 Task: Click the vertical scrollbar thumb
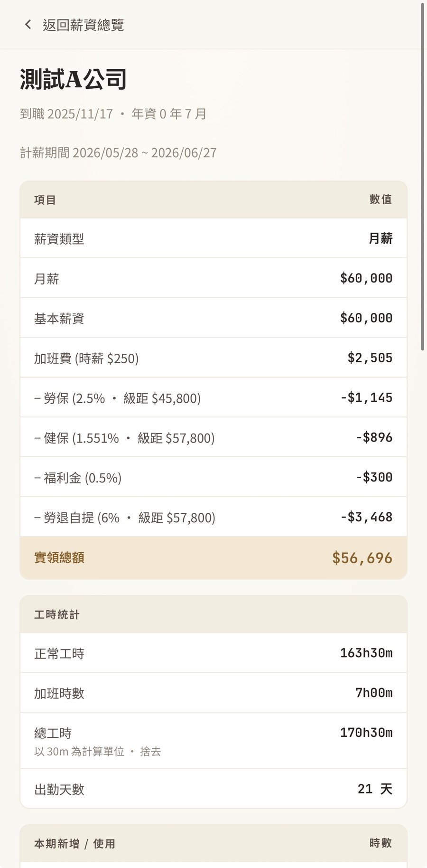point(422,177)
